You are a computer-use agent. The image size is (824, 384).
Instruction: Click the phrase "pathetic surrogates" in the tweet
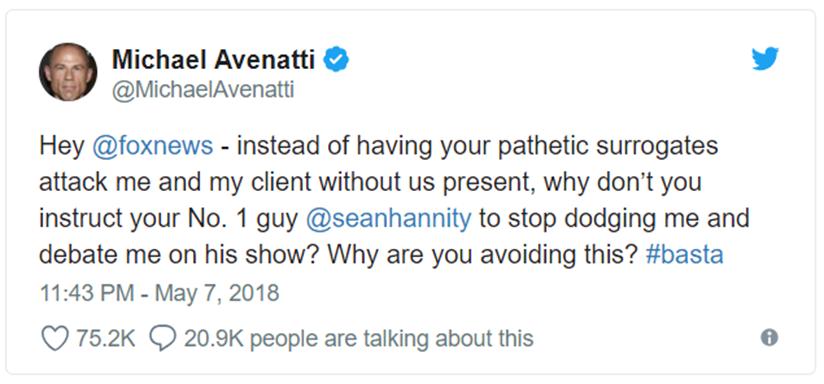(607, 146)
